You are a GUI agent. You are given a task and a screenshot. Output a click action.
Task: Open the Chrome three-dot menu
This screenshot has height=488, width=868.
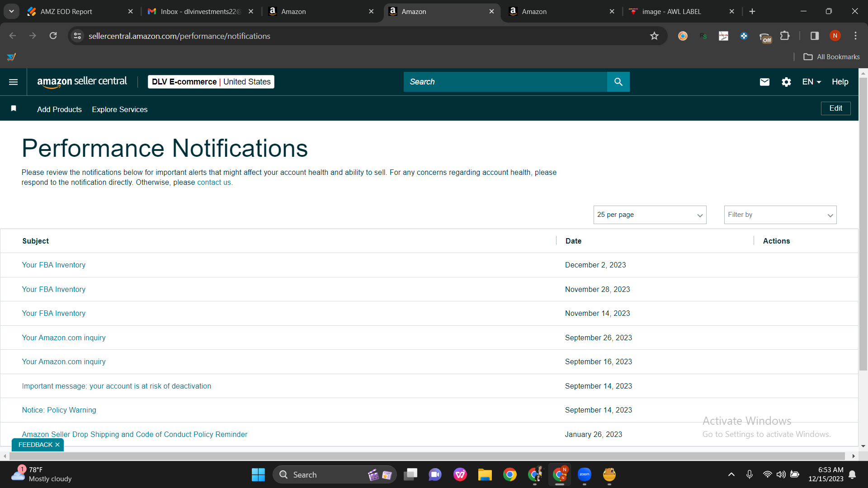855,36
